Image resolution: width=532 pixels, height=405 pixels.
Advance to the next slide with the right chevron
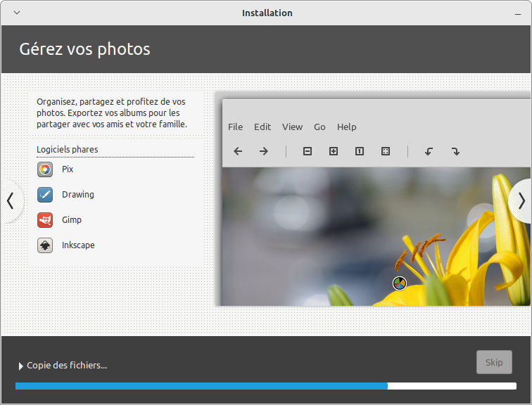[521, 201]
